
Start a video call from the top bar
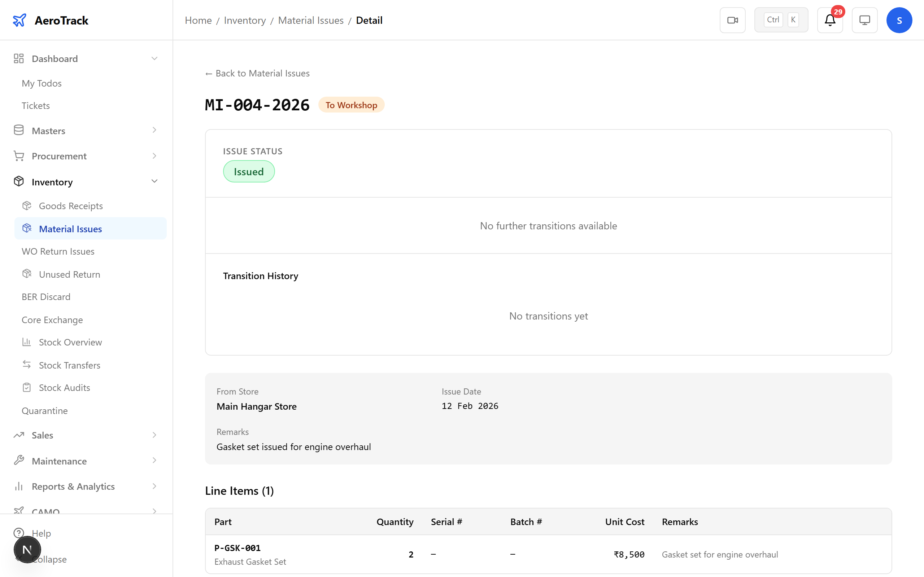(732, 20)
